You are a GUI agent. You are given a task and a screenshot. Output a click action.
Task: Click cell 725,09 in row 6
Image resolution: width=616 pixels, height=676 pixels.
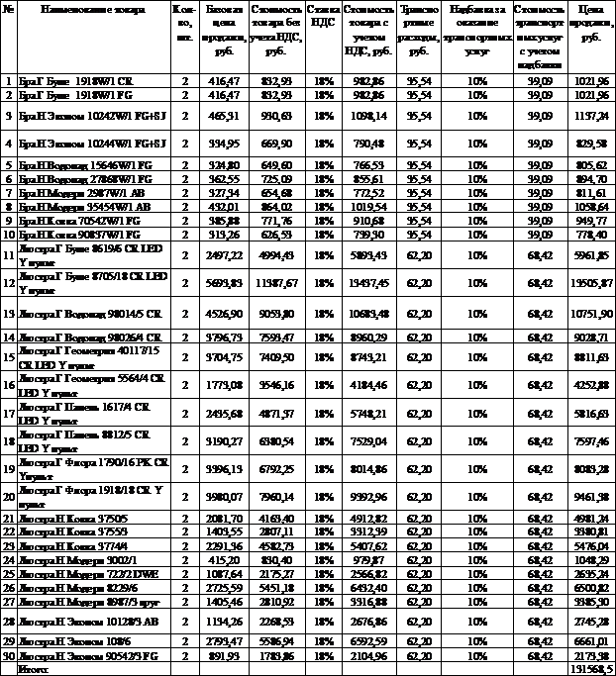click(277, 179)
